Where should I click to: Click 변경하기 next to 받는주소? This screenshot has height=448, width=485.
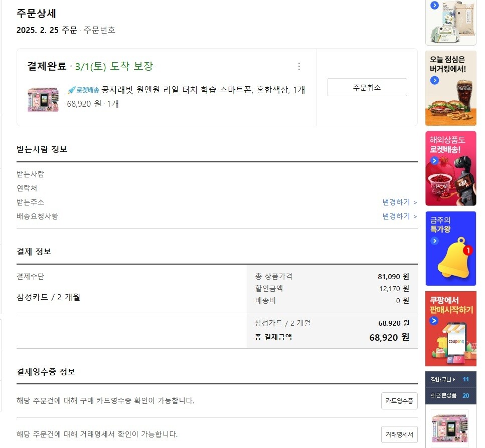[x=399, y=202]
